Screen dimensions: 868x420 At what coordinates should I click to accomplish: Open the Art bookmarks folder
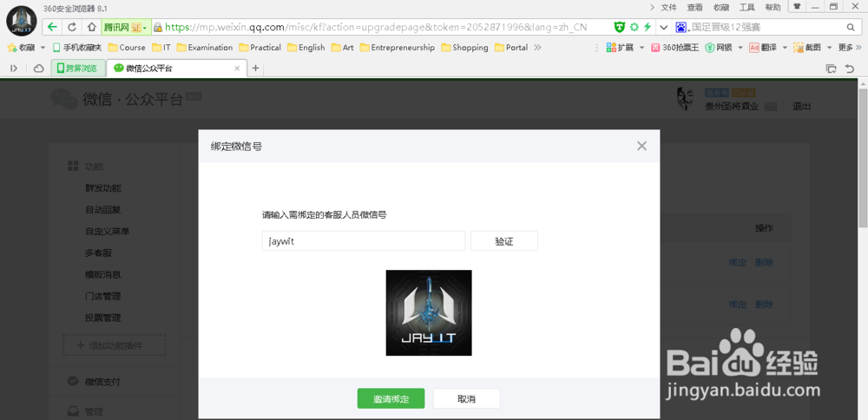click(x=343, y=48)
